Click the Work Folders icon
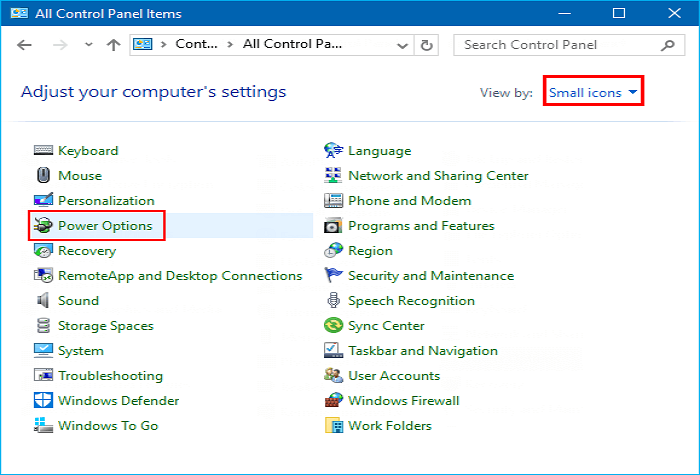This screenshot has width=700, height=475. click(333, 426)
